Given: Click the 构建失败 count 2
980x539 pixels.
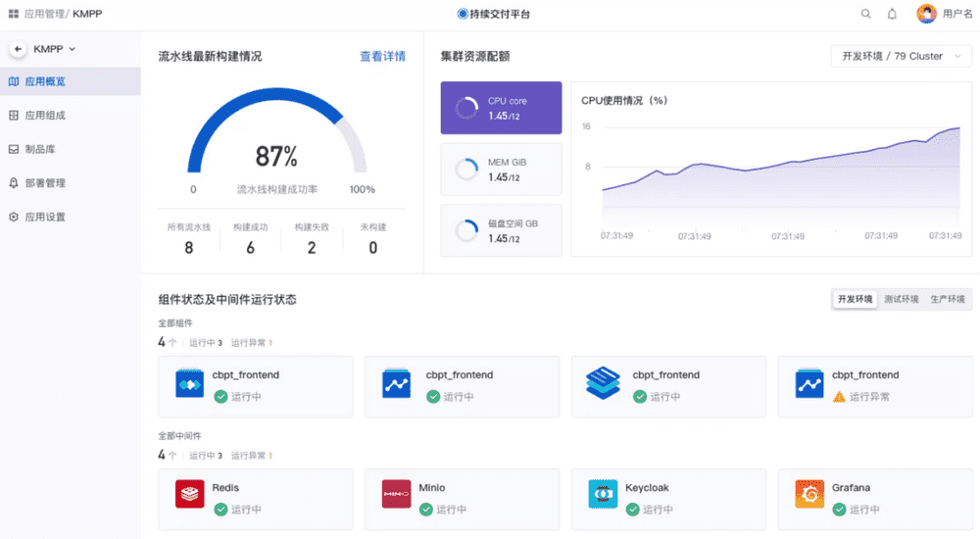Looking at the screenshot, I should [312, 248].
